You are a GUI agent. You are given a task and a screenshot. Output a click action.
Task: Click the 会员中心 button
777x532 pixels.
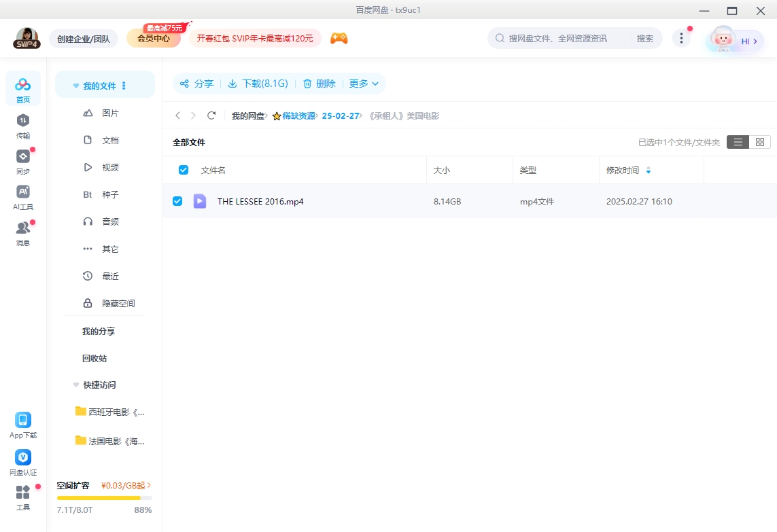(x=154, y=39)
